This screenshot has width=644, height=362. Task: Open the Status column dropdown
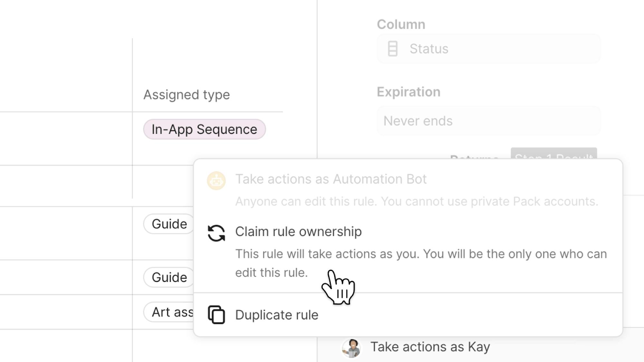488,49
